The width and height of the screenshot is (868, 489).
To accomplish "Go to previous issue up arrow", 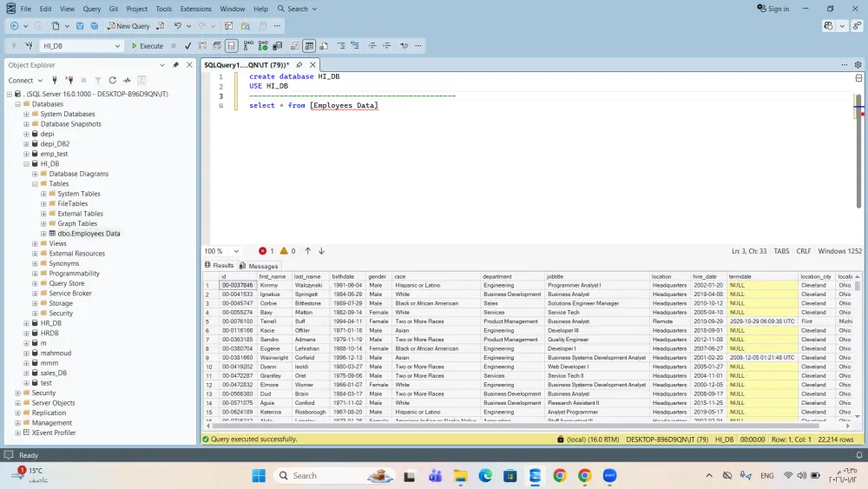I will coord(308,251).
